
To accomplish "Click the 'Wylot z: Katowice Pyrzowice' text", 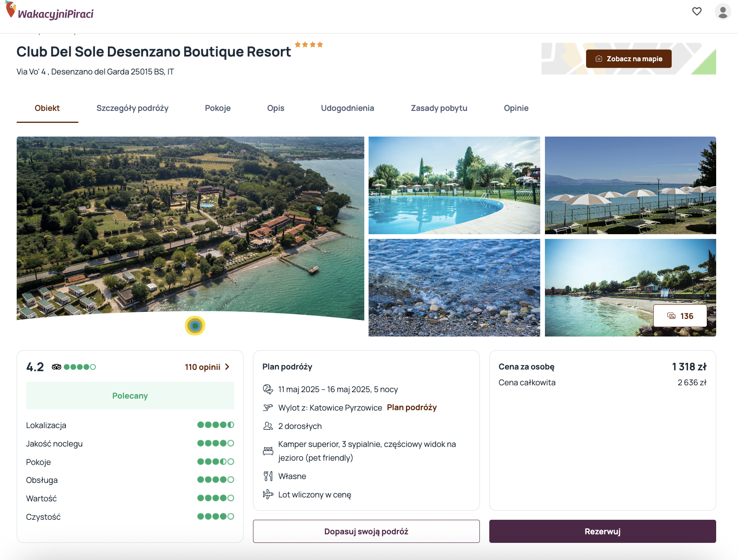I will [330, 408].
